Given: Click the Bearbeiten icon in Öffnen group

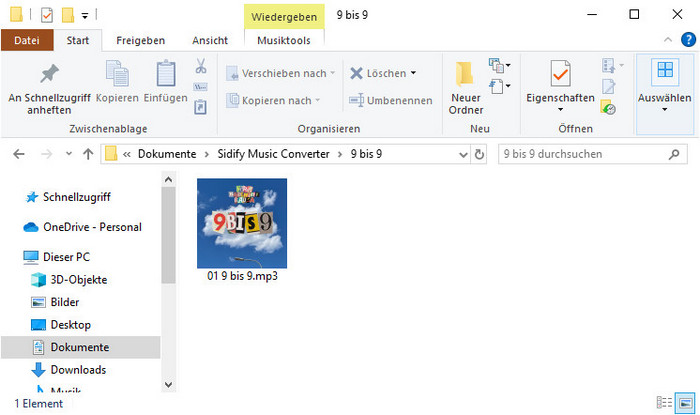Looking at the screenshot, I should [608, 87].
